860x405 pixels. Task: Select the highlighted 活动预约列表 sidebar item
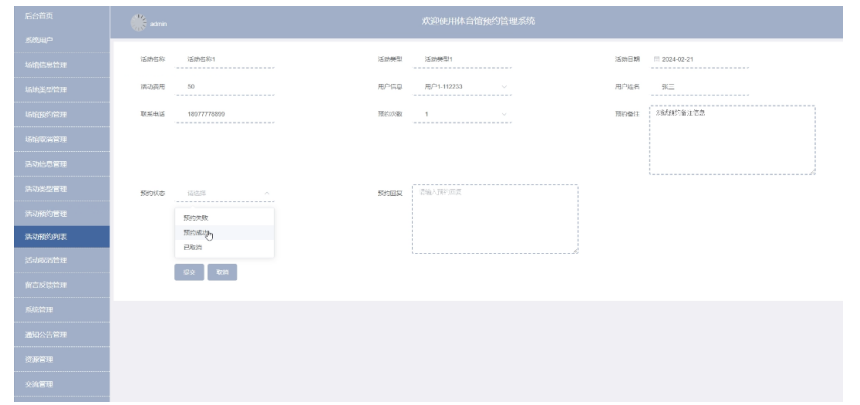[62, 237]
